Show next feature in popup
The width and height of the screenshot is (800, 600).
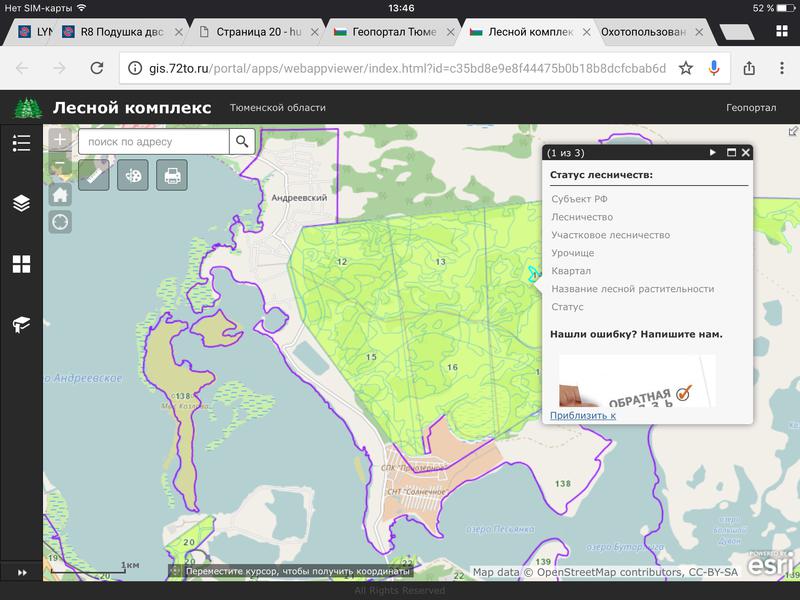(x=713, y=153)
